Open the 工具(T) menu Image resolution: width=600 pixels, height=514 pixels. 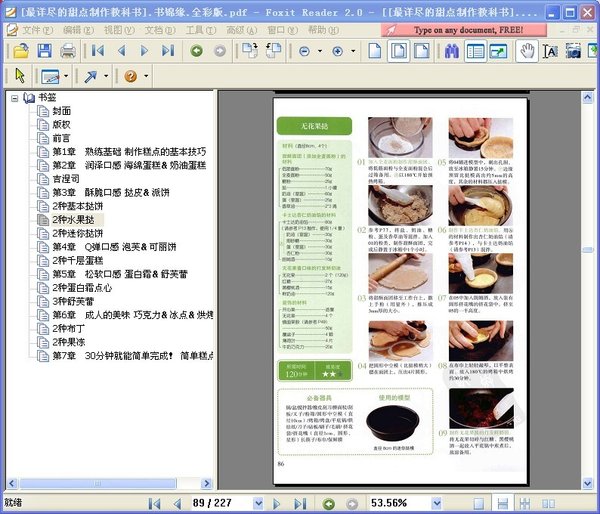201,30
